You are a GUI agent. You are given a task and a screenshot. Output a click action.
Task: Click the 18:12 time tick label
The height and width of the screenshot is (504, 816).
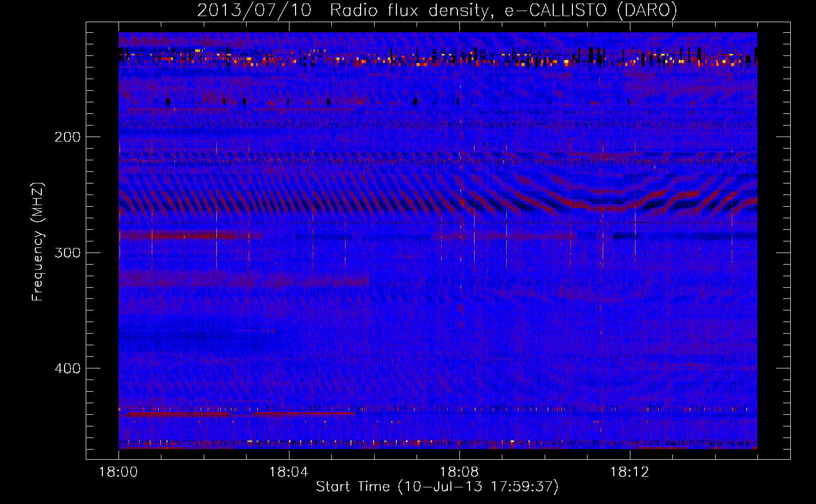[x=629, y=472]
